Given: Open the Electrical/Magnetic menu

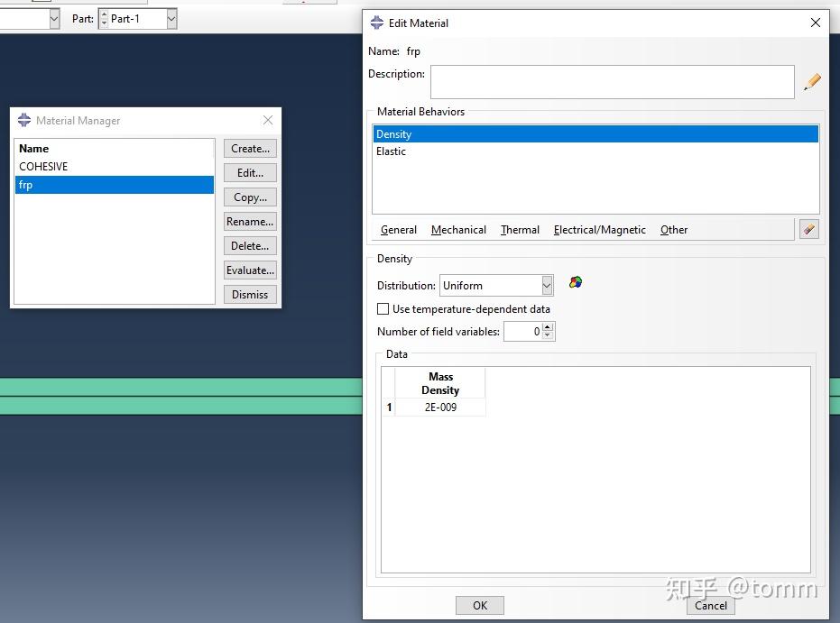Looking at the screenshot, I should (599, 229).
